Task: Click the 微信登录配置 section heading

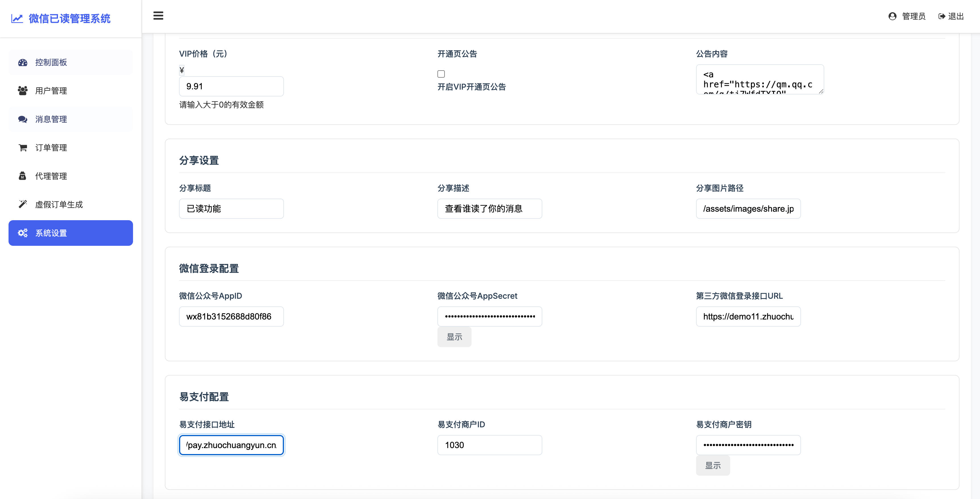Action: [x=209, y=269]
